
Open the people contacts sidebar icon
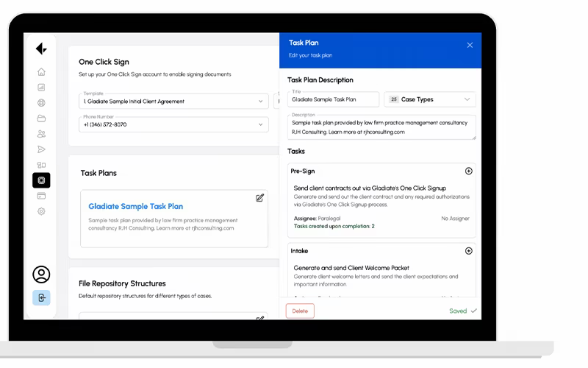41,134
